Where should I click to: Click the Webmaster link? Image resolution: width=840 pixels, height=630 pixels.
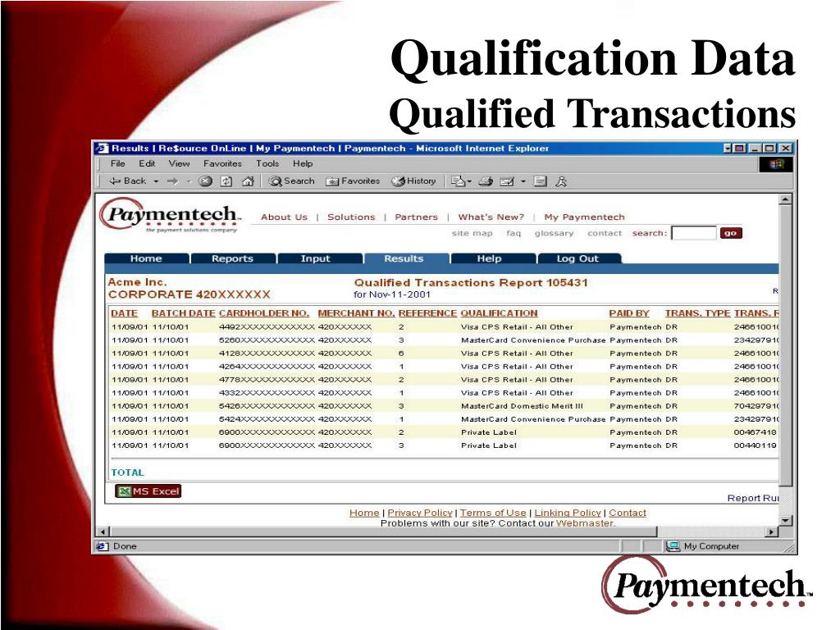tap(584, 523)
